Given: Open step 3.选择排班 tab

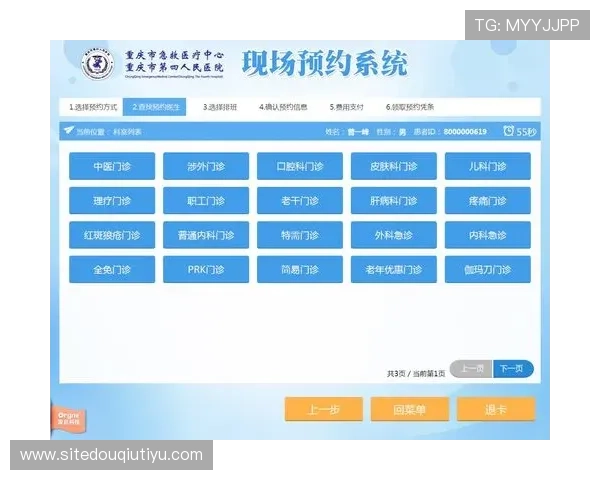Looking at the screenshot, I should tap(220, 107).
